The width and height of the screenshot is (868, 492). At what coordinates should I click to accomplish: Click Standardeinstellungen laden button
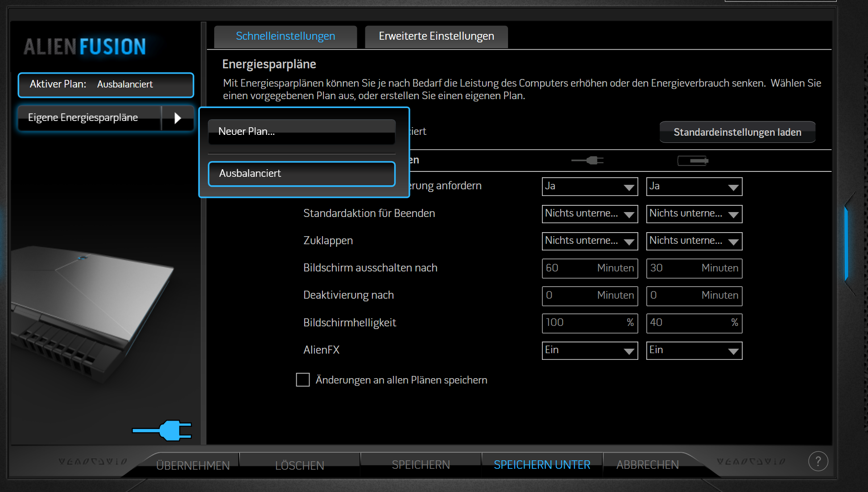737,132
